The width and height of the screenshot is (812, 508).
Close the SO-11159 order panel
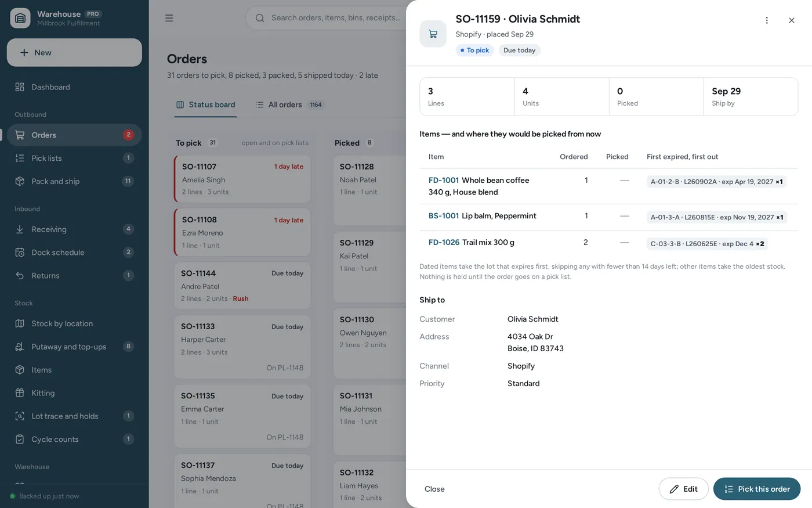(792, 20)
